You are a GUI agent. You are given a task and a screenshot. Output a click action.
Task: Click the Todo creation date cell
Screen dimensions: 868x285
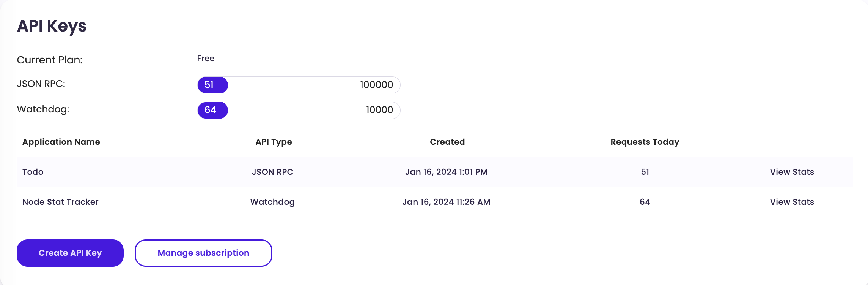[x=446, y=172]
